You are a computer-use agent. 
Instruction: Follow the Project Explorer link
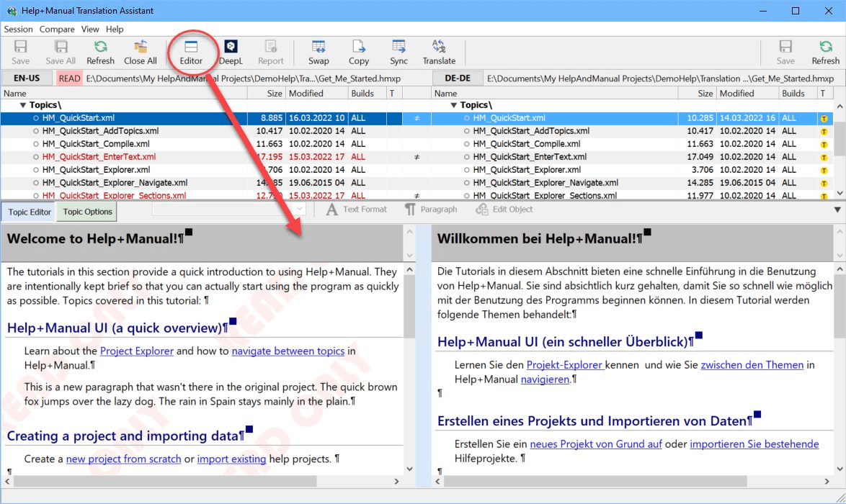[137, 351]
